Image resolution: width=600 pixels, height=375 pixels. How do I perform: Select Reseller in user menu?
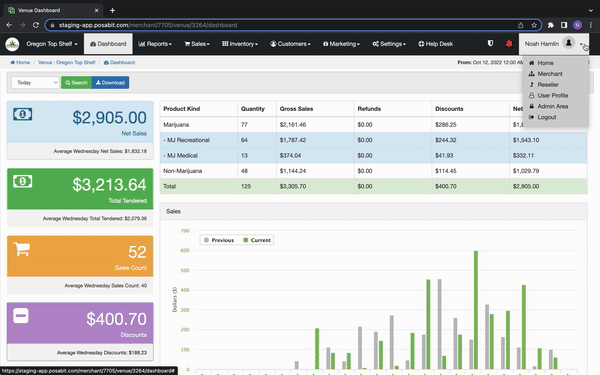click(x=548, y=85)
